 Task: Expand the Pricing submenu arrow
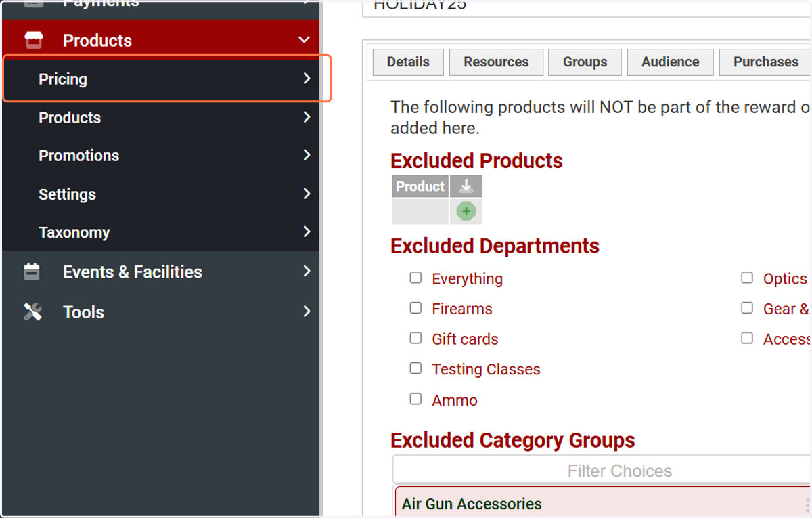point(307,79)
